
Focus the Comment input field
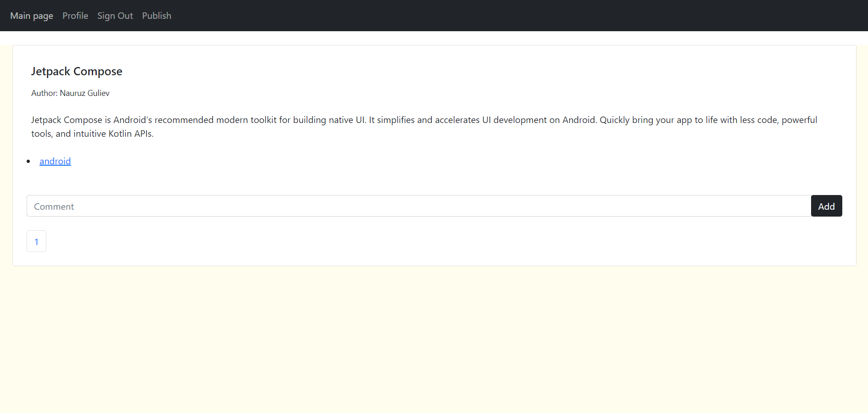pos(419,206)
